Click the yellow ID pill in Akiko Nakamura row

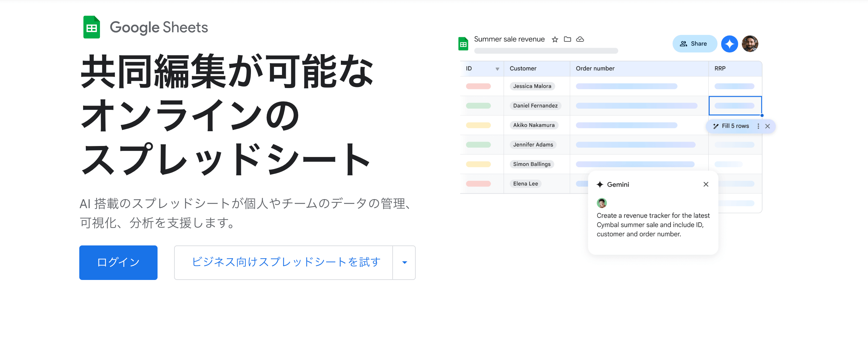click(478, 125)
